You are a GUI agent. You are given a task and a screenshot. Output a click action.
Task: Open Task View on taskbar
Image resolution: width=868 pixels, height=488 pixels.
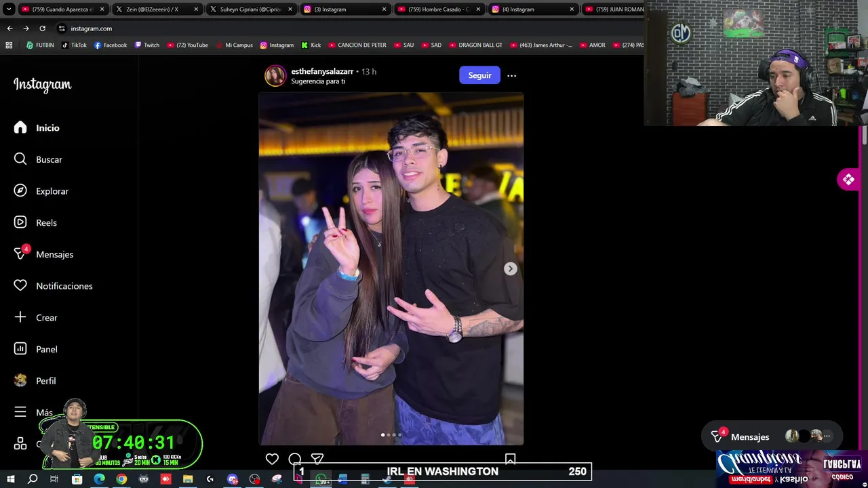(54, 479)
